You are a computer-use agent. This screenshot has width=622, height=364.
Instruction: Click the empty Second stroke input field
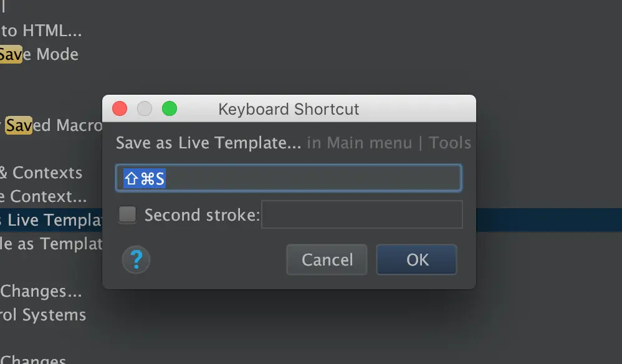coord(361,215)
